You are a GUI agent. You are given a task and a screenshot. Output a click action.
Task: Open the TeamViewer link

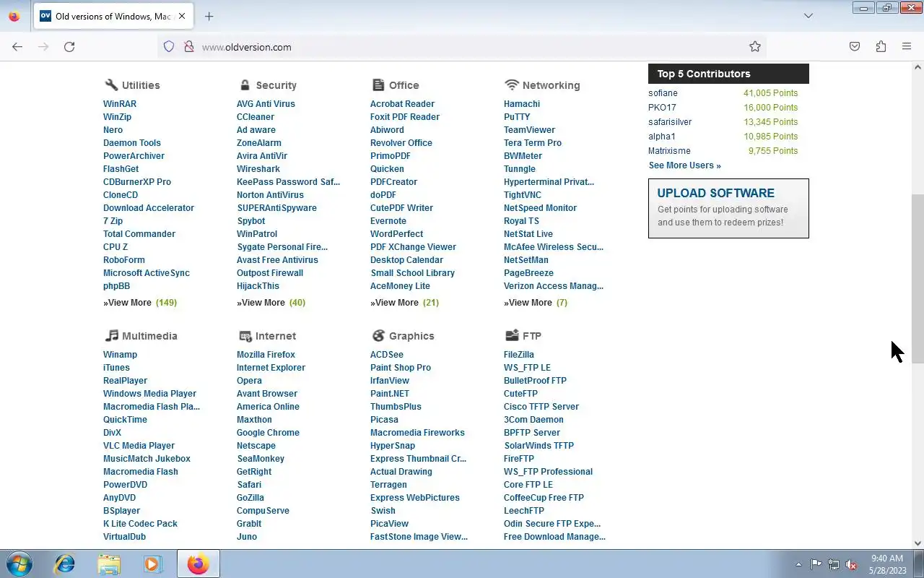(x=529, y=130)
